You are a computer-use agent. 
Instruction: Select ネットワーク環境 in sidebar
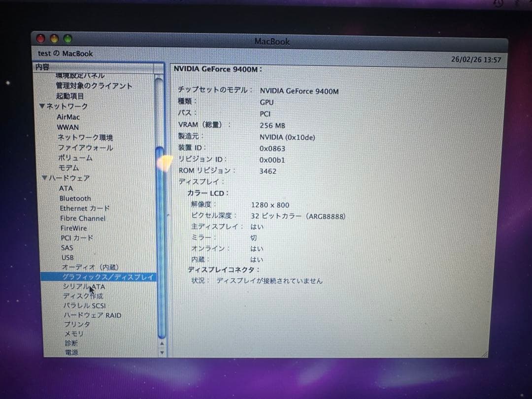pos(85,137)
